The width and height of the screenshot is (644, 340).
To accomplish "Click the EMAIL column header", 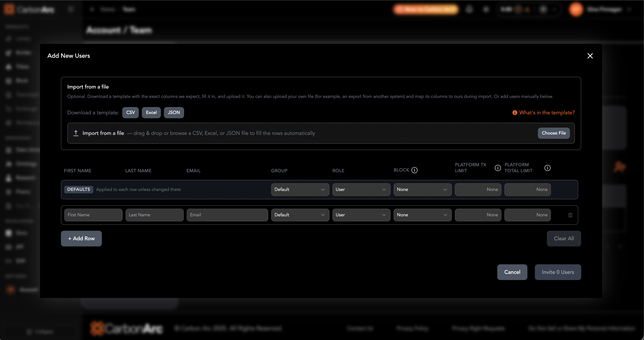I will click(193, 171).
